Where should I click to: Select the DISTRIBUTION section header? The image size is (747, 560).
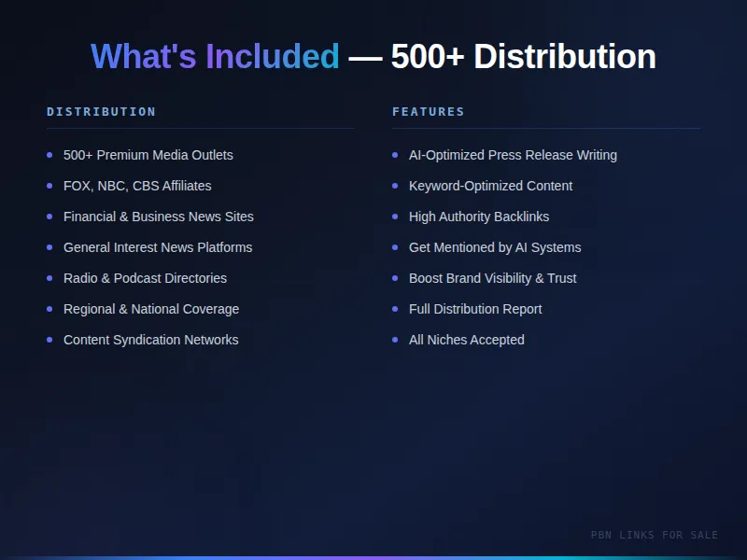pos(102,112)
